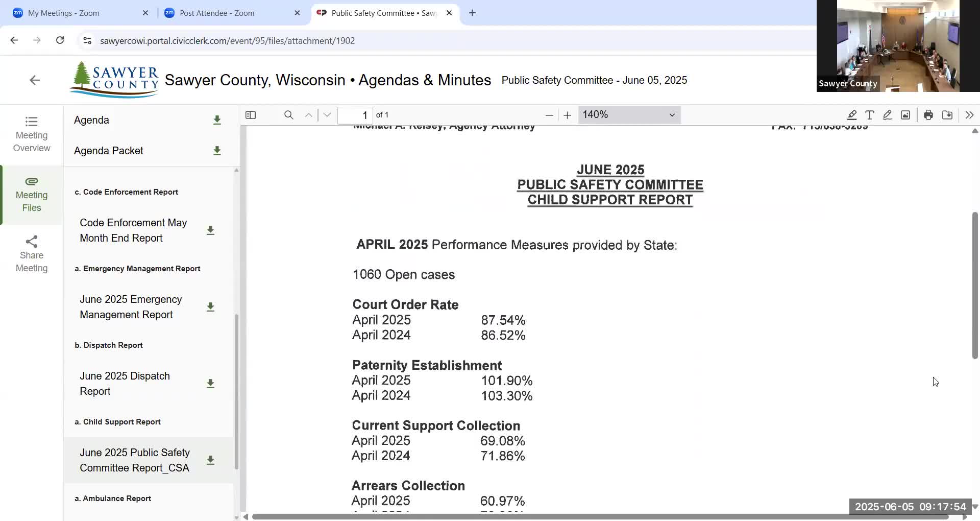Open June 2025 Dispatch Report file
Viewport: 980px width, 521px height.
tap(125, 384)
